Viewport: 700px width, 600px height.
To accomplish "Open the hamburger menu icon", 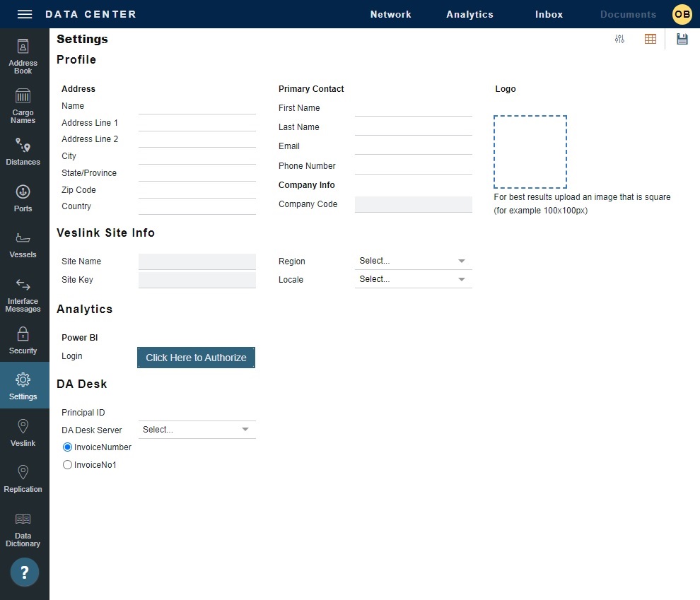I will coord(25,14).
